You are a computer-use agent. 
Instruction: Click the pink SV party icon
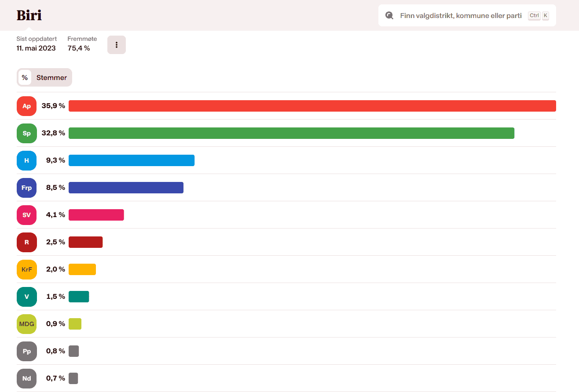pos(26,215)
